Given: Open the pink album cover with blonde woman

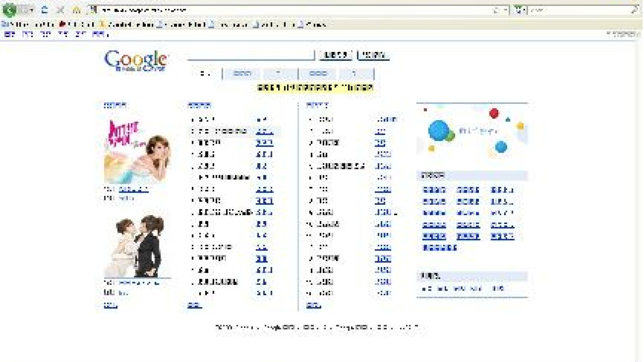Looking at the screenshot, I should (x=137, y=152).
